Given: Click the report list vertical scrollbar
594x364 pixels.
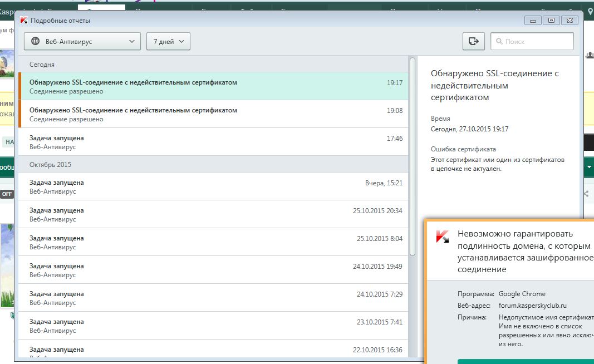Looking at the screenshot, I should [x=413, y=156].
